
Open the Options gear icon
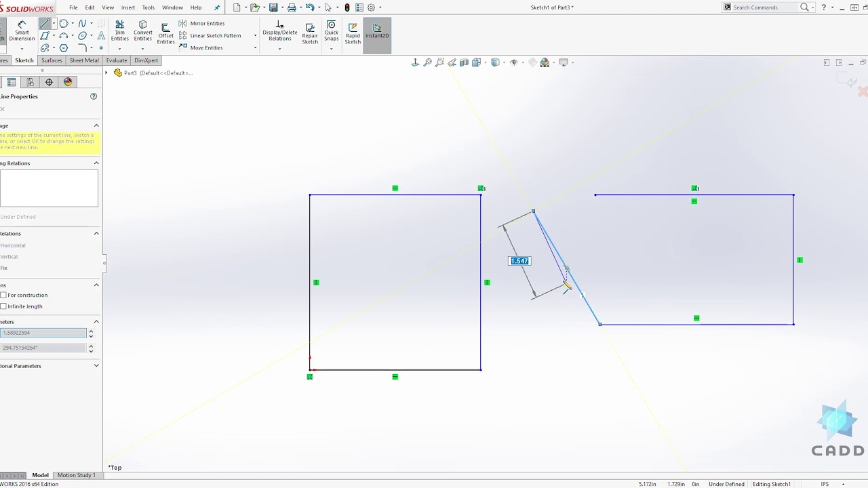[371, 7]
